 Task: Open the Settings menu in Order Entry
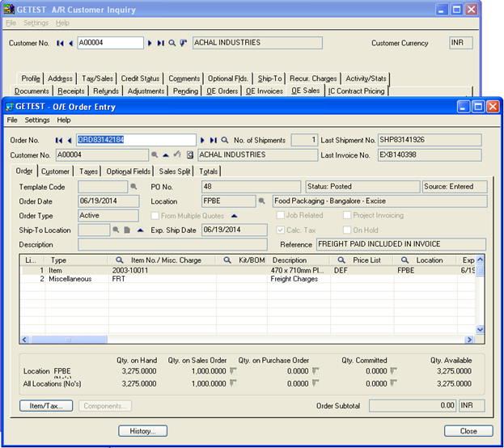(x=37, y=120)
